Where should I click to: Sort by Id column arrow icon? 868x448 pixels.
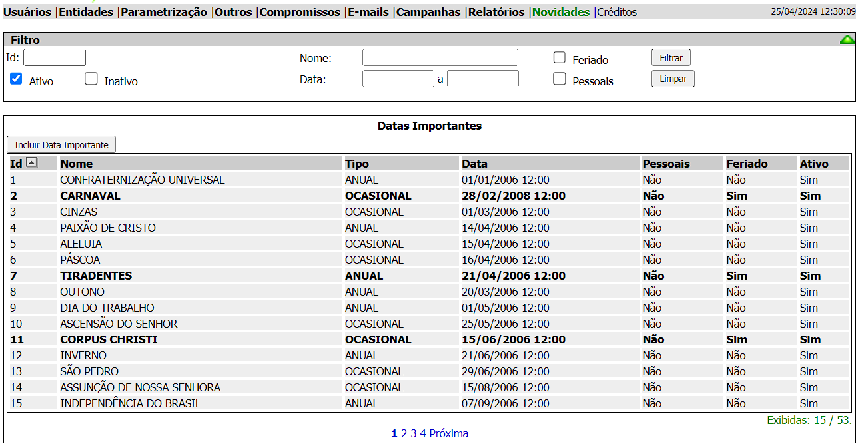(32, 162)
